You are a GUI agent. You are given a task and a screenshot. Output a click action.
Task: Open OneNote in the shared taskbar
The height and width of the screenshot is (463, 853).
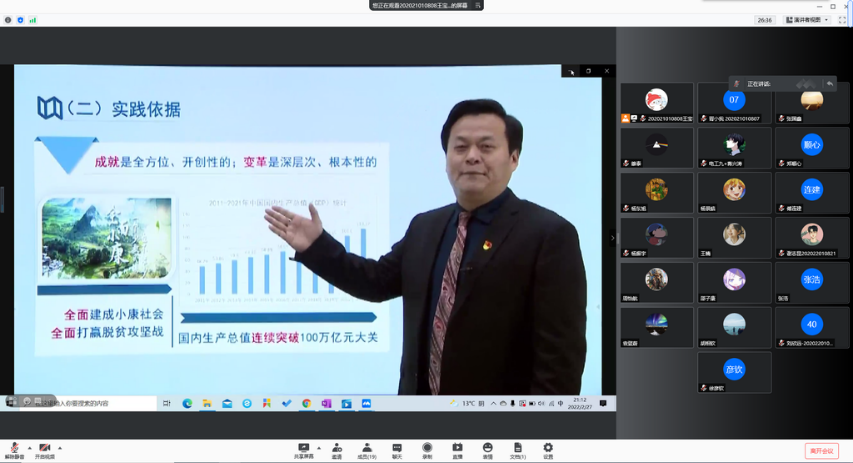[x=326, y=403]
